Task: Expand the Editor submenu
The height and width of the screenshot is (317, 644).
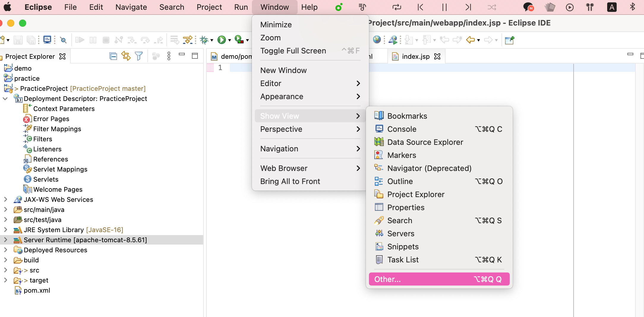Action: (x=310, y=83)
